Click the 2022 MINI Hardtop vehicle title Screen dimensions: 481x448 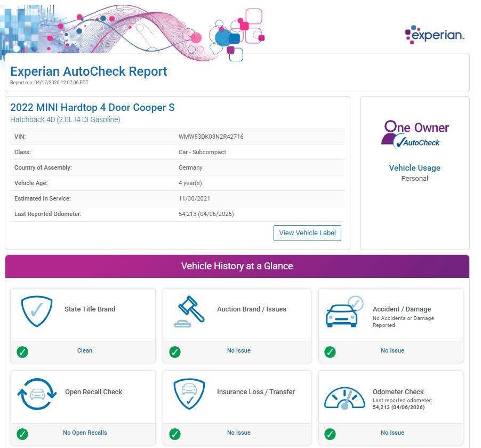[x=92, y=108]
